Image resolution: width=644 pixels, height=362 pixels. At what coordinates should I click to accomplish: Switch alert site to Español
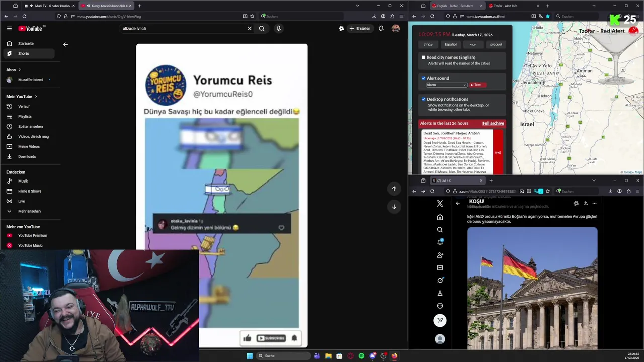pos(451,44)
